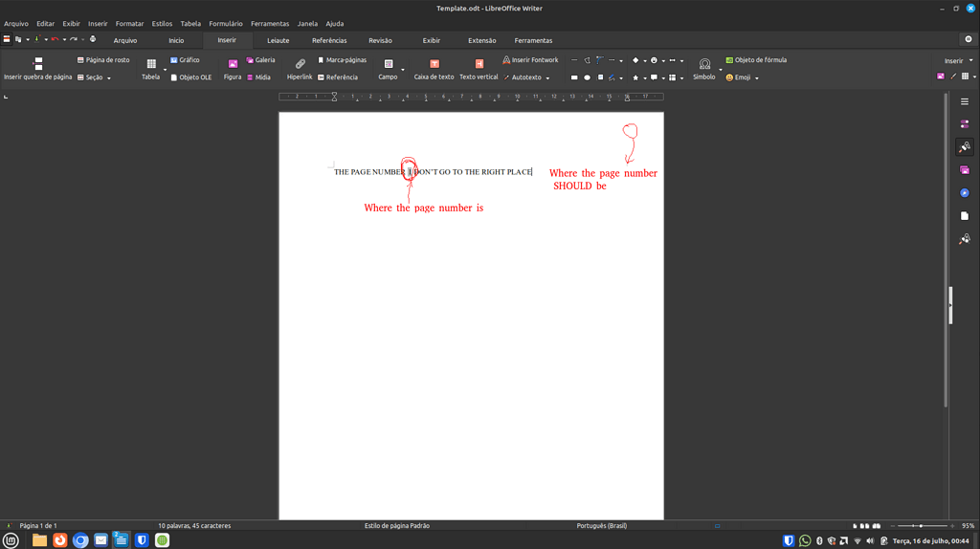
Task: Switch to the Revisão ribbon tab
Action: (380, 40)
